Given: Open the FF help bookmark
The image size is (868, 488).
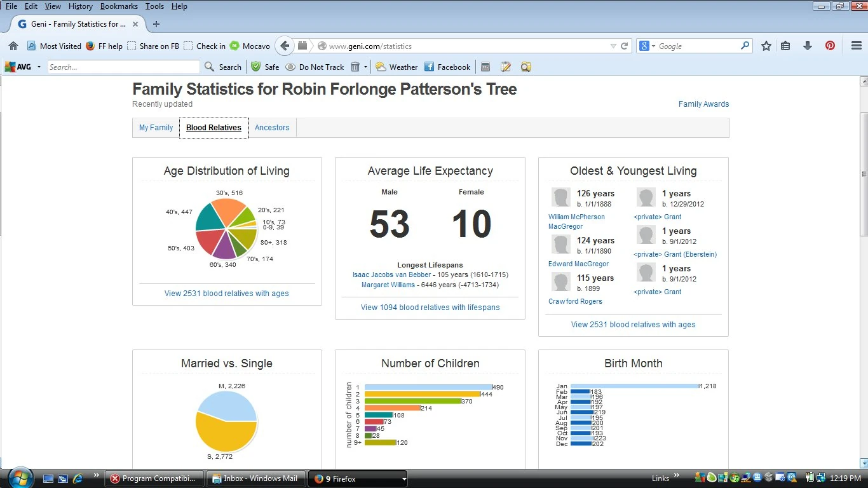Looking at the screenshot, I should click(104, 46).
